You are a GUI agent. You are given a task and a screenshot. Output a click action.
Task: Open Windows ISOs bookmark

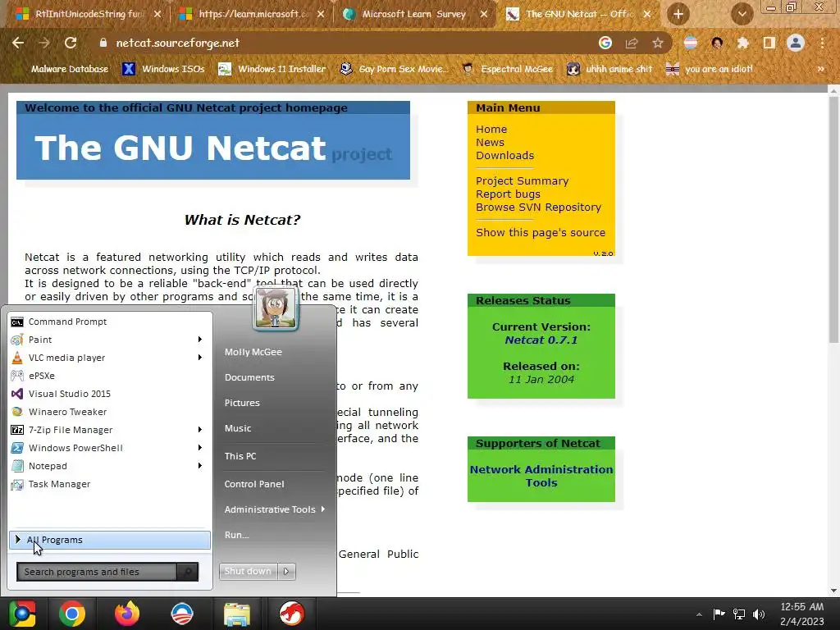pos(163,69)
